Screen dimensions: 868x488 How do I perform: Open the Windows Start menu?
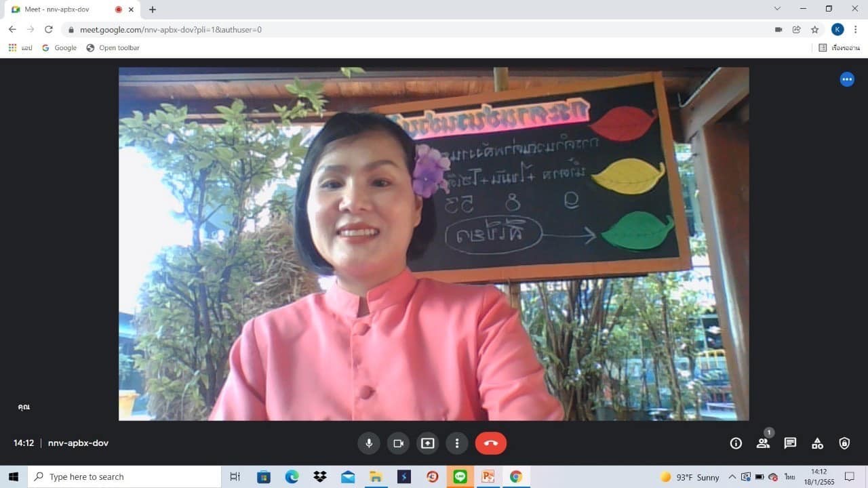tap(14, 476)
